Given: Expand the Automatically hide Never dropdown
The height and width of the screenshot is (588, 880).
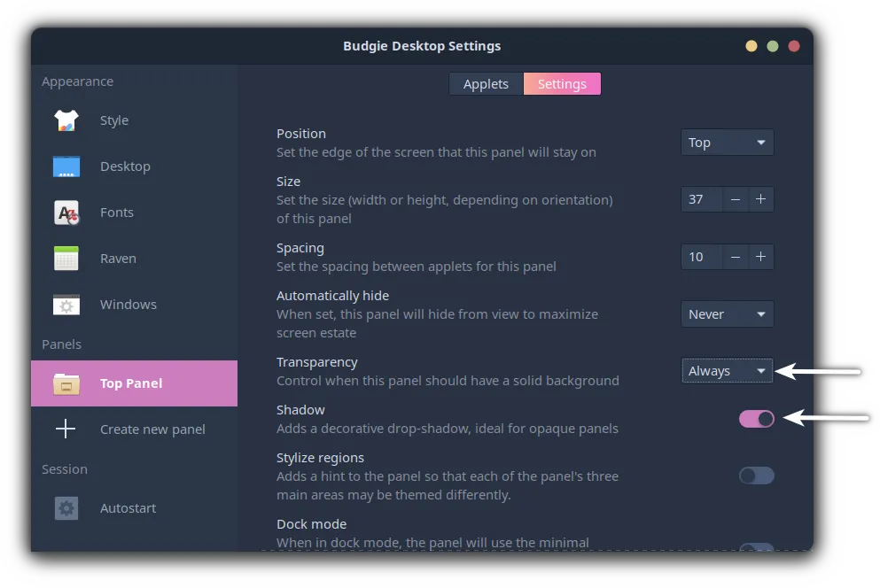Looking at the screenshot, I should point(727,314).
